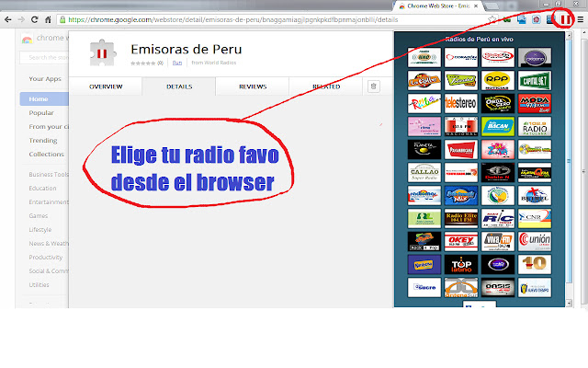Select Trending in the store sidebar
This screenshot has height=368, width=588.
43,141
